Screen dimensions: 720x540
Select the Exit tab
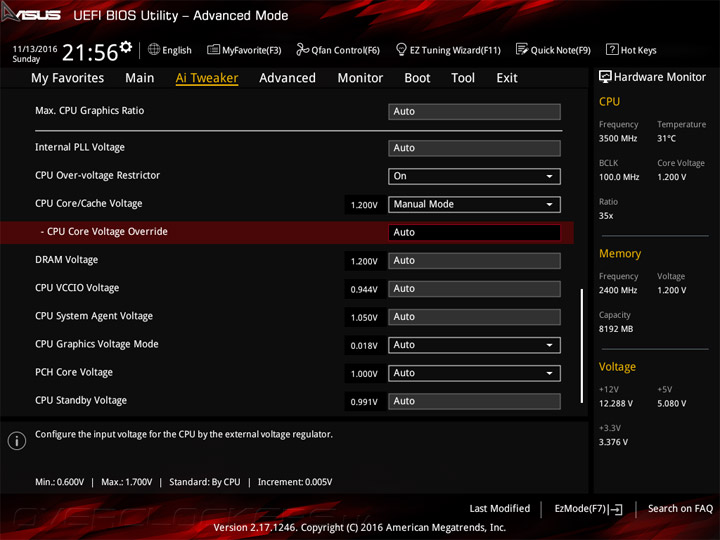coord(506,78)
